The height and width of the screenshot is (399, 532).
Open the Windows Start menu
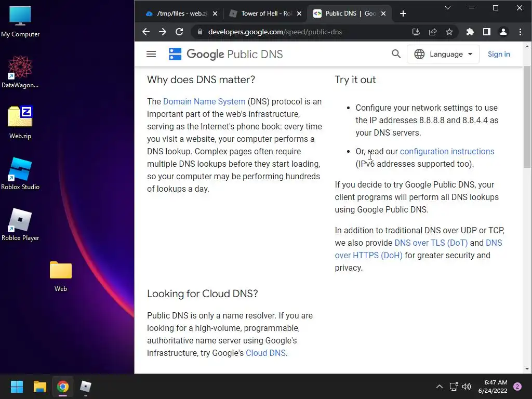click(x=17, y=387)
